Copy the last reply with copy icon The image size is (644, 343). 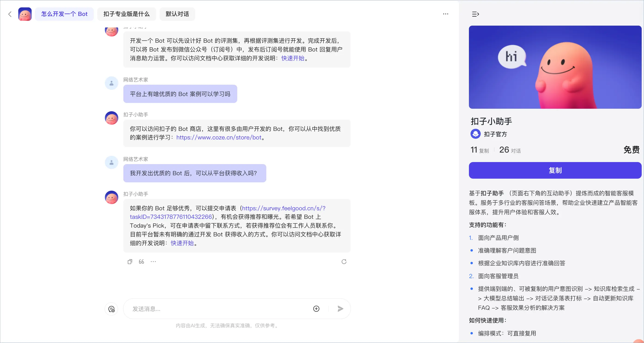tap(130, 262)
